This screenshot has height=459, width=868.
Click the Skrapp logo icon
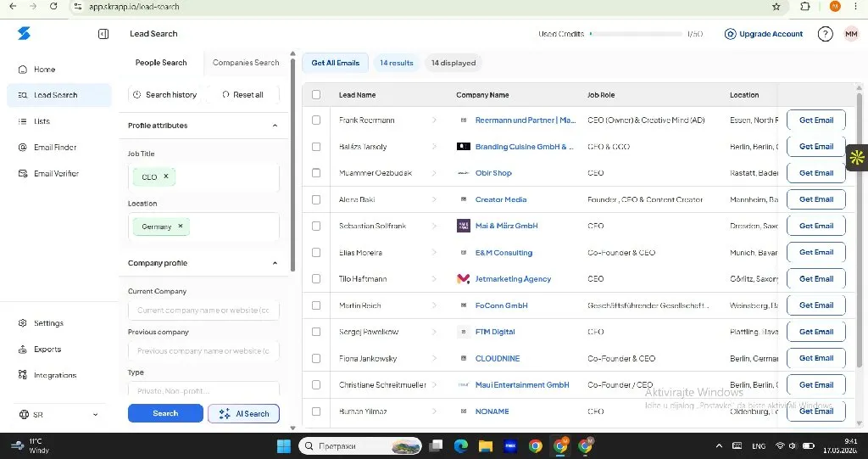click(24, 34)
